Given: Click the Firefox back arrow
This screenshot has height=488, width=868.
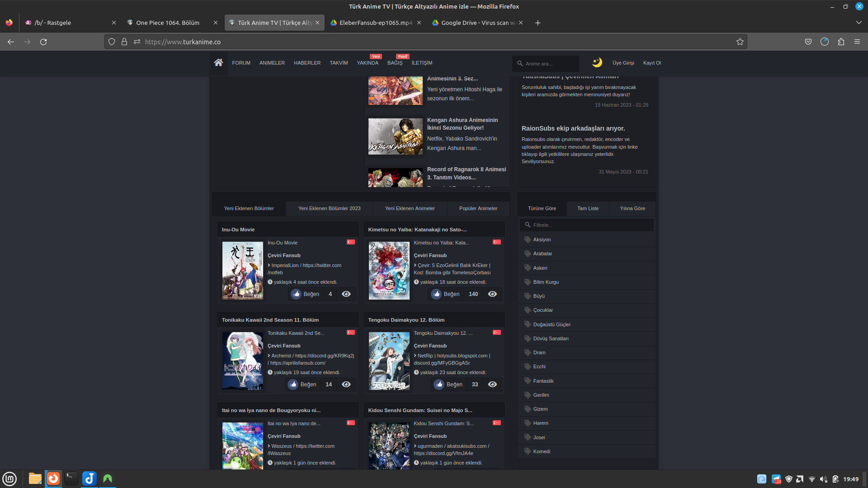Looking at the screenshot, I should (11, 42).
